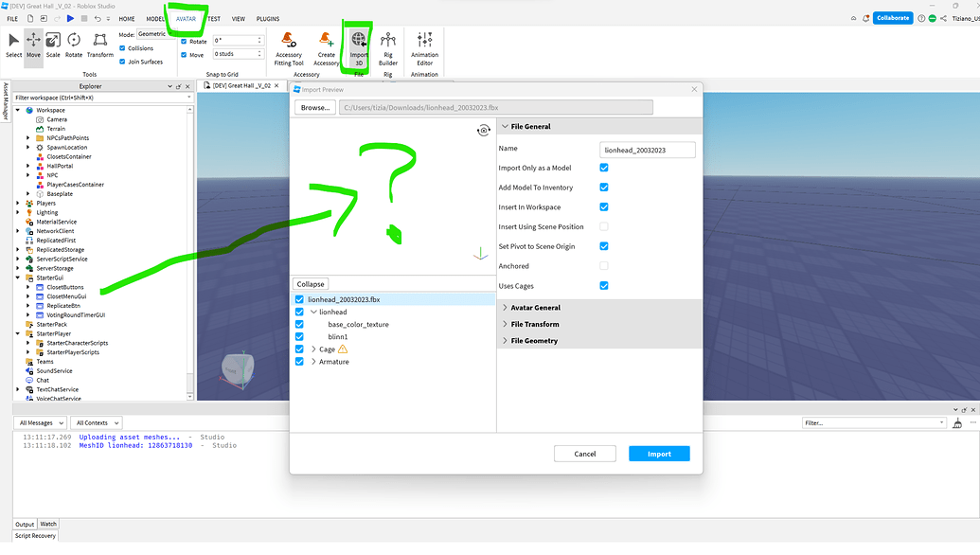Image resolution: width=980 pixels, height=555 pixels.
Task: Uncheck the lionhead_20032023.fbx row checkbox
Action: coord(299,299)
